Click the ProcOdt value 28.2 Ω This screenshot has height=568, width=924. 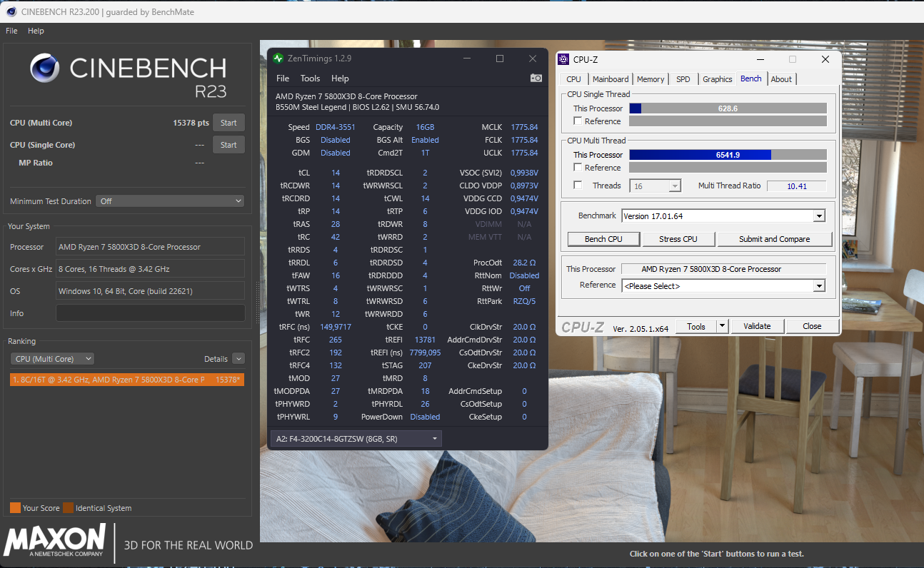pos(524,263)
